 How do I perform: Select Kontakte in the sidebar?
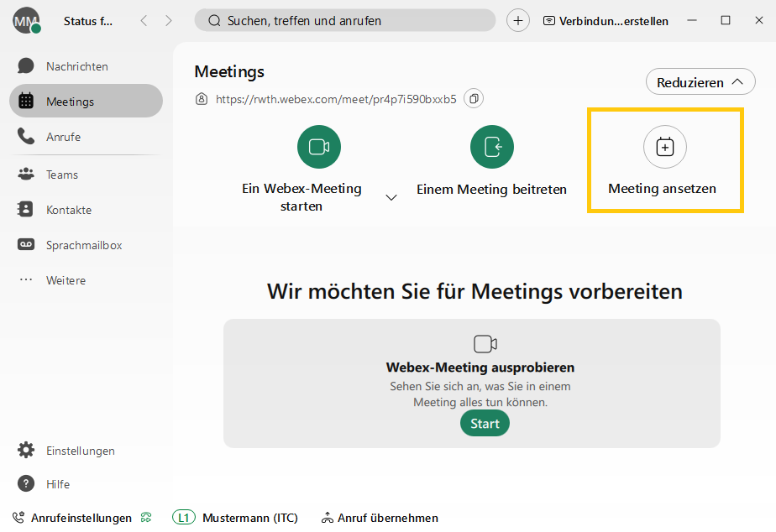coord(69,210)
